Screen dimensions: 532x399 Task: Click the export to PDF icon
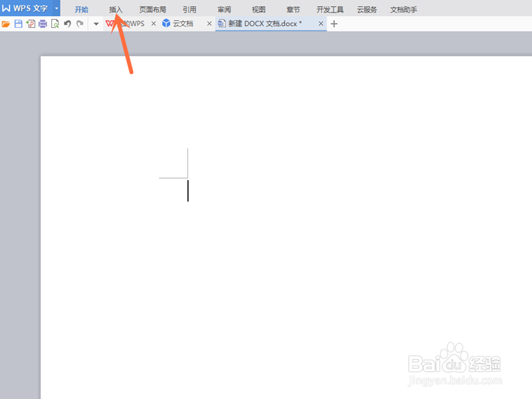(31, 24)
